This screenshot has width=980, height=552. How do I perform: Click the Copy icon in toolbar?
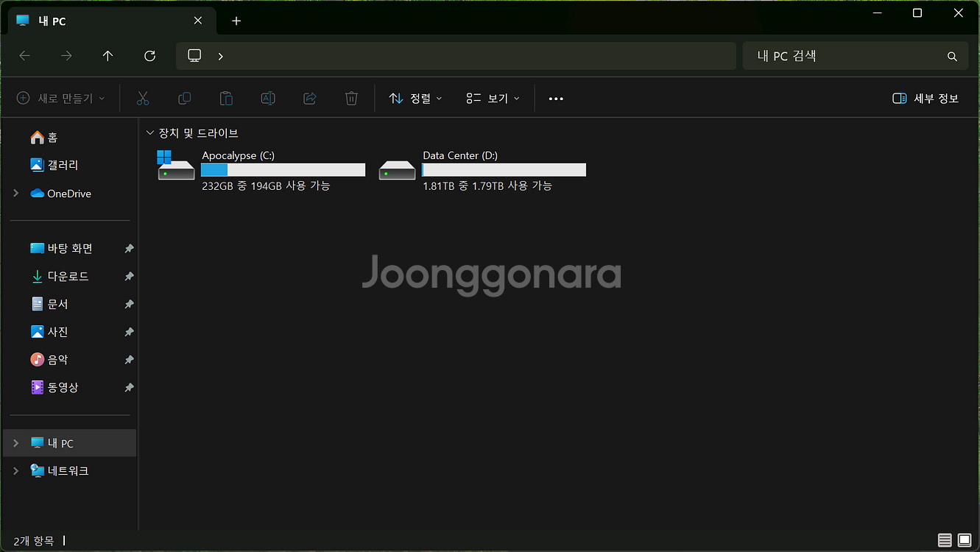pyautogui.click(x=185, y=98)
